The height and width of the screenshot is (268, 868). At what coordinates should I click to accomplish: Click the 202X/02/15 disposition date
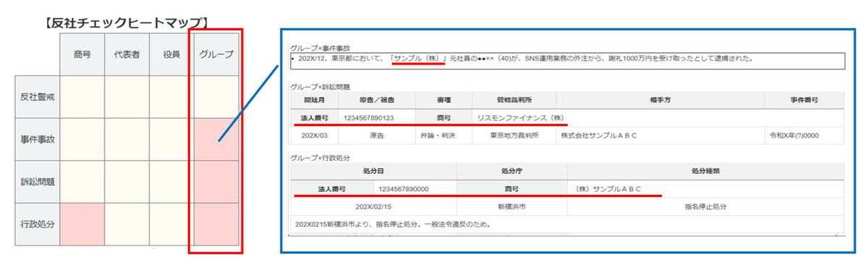[373, 206]
